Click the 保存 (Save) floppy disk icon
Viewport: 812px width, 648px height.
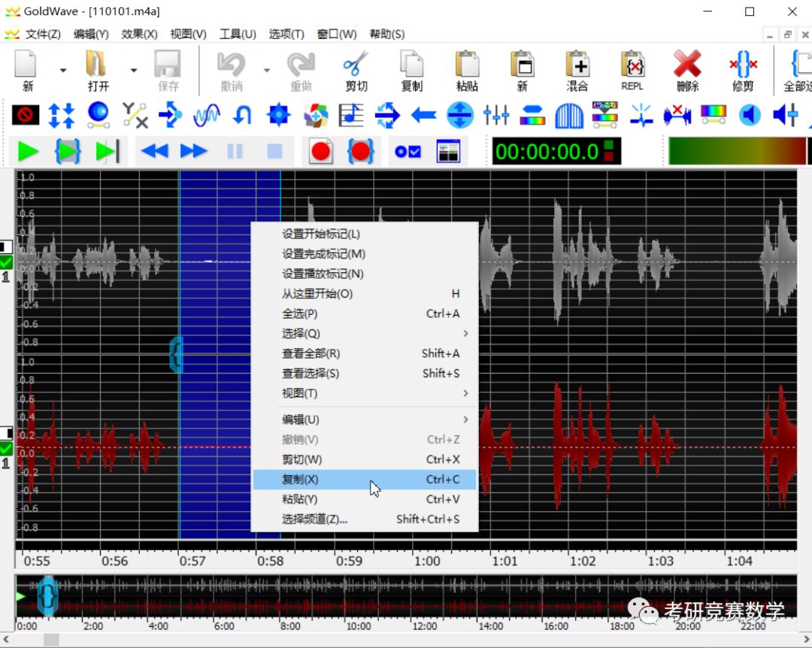167,65
